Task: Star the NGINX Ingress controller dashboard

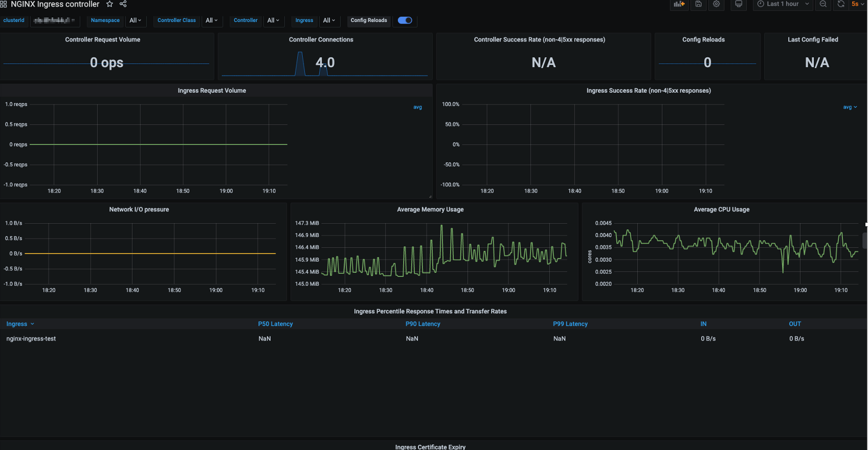Action: [109, 4]
